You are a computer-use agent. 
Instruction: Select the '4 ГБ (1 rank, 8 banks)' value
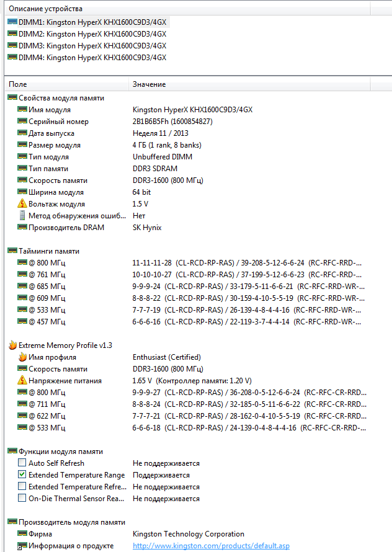point(167,145)
